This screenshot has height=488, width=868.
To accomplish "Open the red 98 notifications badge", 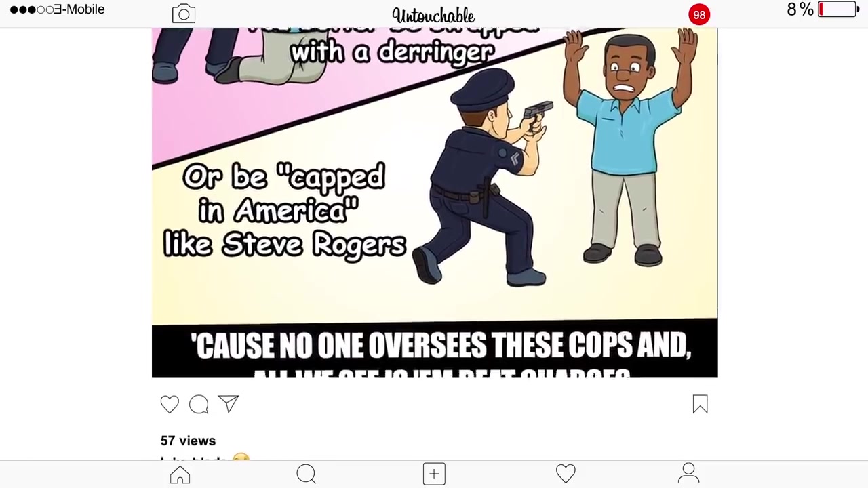I will pyautogui.click(x=699, y=14).
